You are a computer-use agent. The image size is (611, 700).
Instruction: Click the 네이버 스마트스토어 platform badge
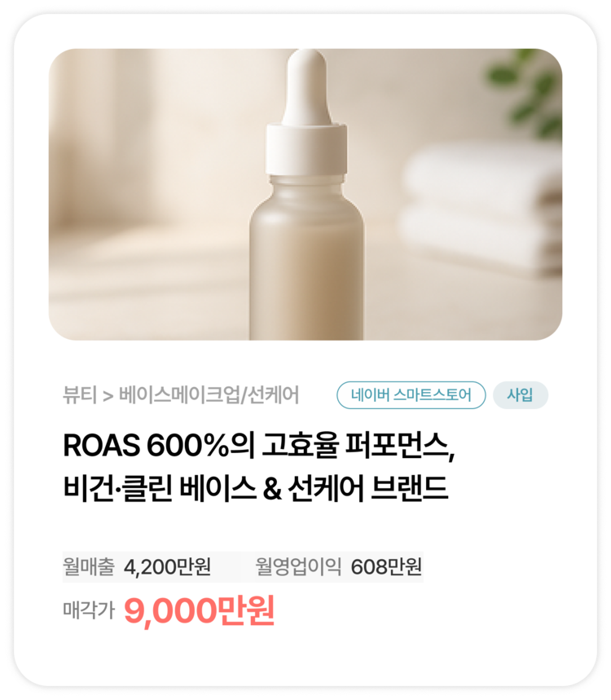411,395
